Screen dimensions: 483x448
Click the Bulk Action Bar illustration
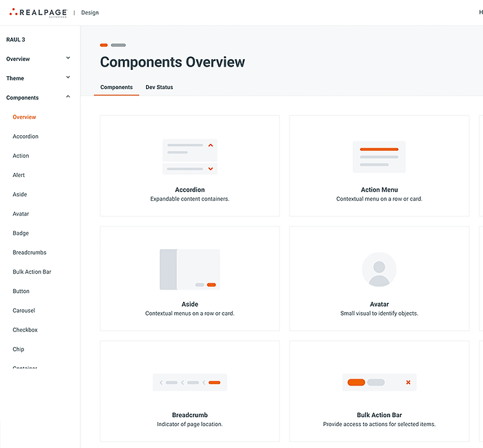pos(379,382)
